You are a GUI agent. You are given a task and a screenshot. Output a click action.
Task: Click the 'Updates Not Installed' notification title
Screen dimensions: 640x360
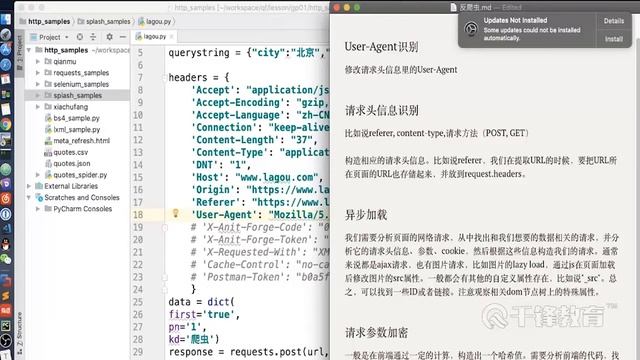pyautogui.click(x=515, y=20)
